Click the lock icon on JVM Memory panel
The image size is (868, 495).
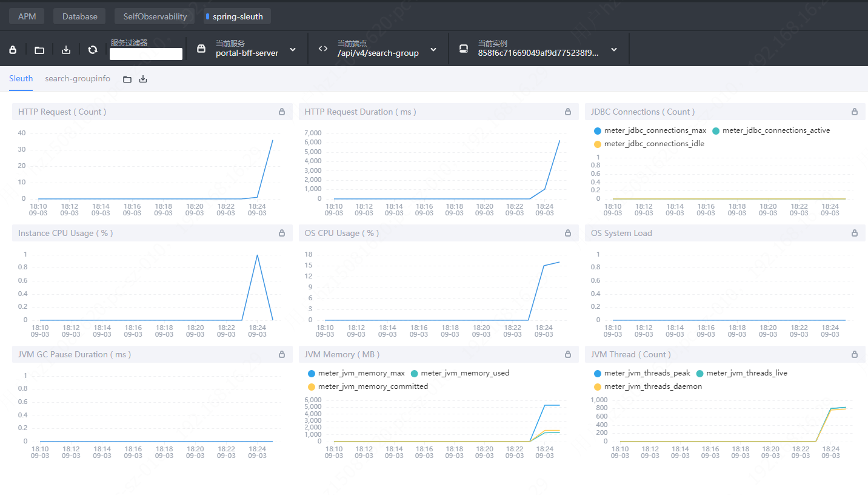coord(568,354)
